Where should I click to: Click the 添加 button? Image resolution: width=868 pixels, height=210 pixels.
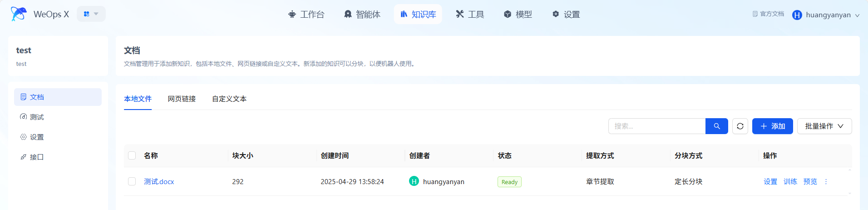coord(773,126)
